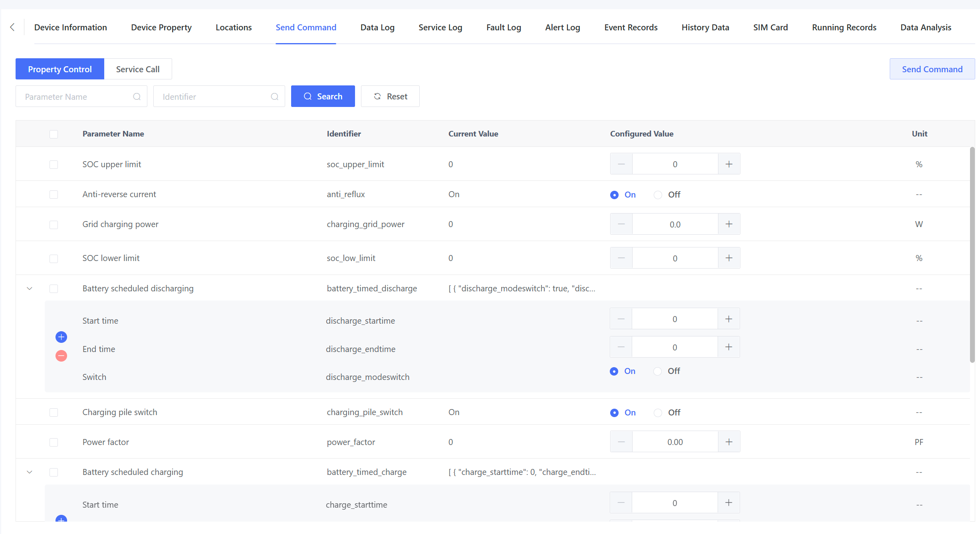Screen dimensions: 980x534
Task: Decrease Grid charging power with minus icon
Action: tap(621, 224)
